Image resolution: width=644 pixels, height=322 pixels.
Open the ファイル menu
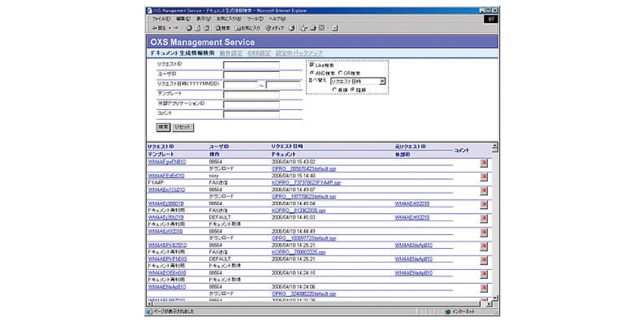click(x=161, y=19)
